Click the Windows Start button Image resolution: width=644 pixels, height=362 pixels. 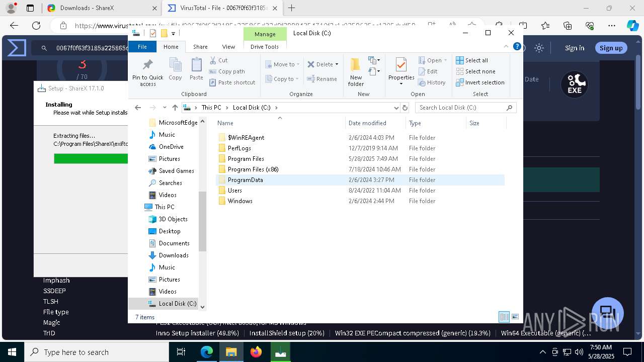[x=12, y=352]
